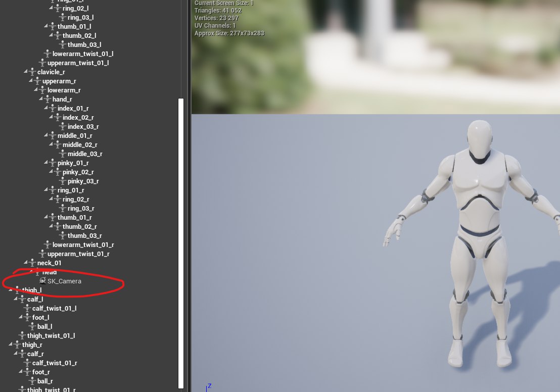
Task: Select the SK_Camera socket item
Action: pyautogui.click(x=64, y=281)
